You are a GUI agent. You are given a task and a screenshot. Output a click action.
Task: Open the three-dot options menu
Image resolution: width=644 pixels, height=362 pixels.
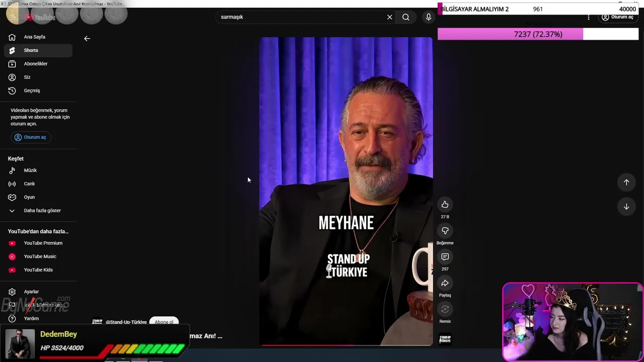click(589, 17)
